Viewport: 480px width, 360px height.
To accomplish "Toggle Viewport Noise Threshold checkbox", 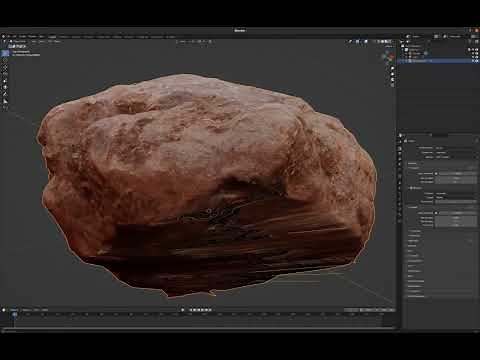I will 436,174.
